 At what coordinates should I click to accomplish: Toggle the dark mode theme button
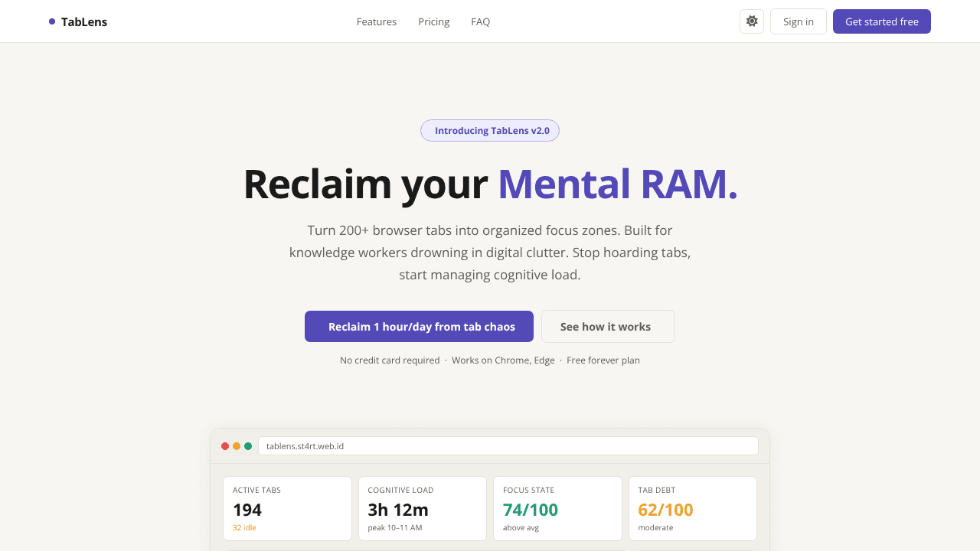[x=752, y=21]
